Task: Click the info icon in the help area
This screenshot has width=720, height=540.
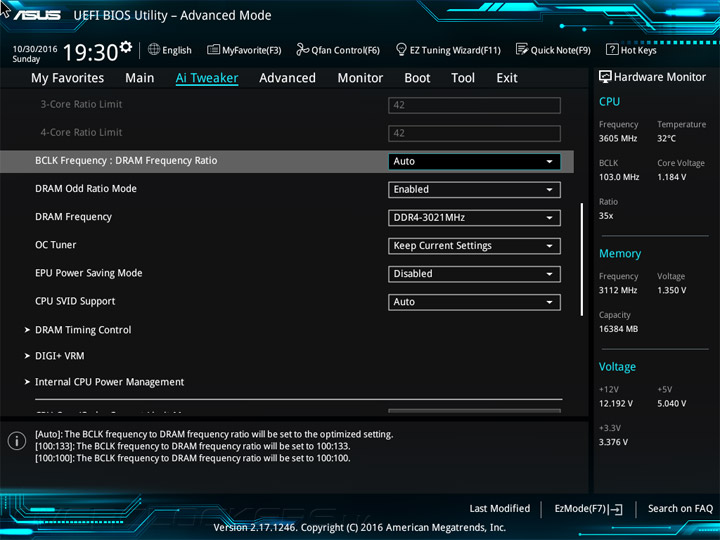Action: 17,441
